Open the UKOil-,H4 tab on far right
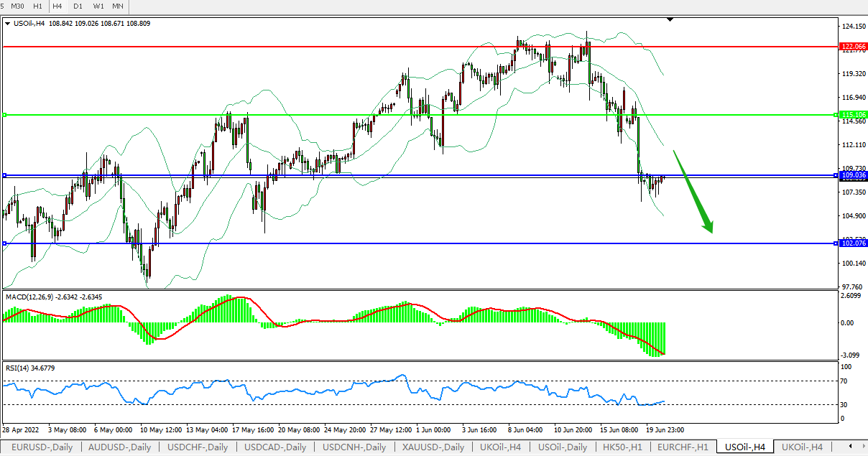Image resolution: width=868 pixels, height=456 pixels. tap(801, 447)
